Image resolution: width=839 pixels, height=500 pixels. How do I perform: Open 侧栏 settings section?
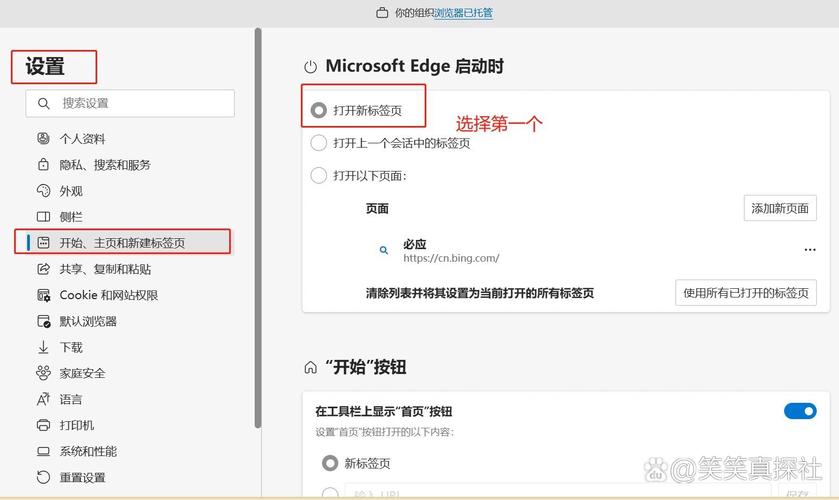pos(71,217)
